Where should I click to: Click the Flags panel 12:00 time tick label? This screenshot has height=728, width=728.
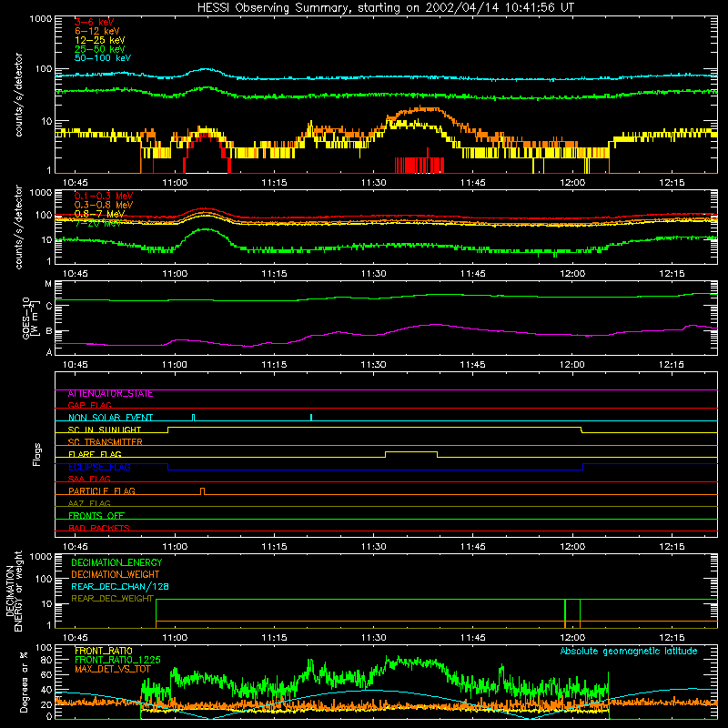pos(572,547)
